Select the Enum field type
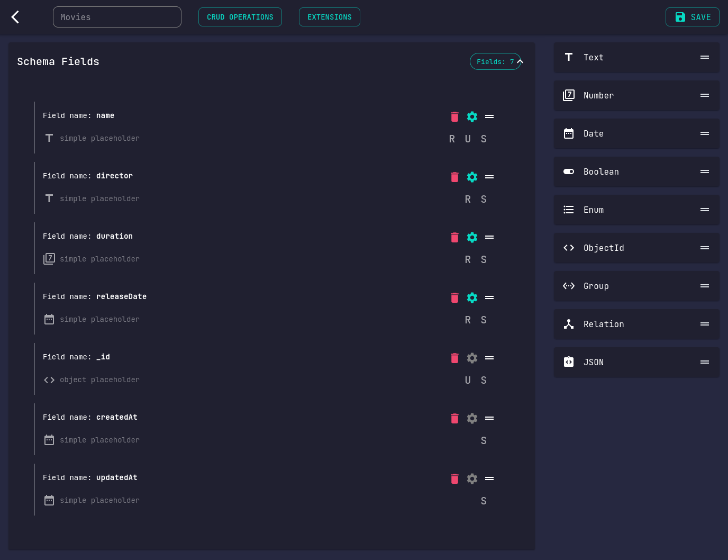The width and height of the screenshot is (728, 560). (636, 210)
